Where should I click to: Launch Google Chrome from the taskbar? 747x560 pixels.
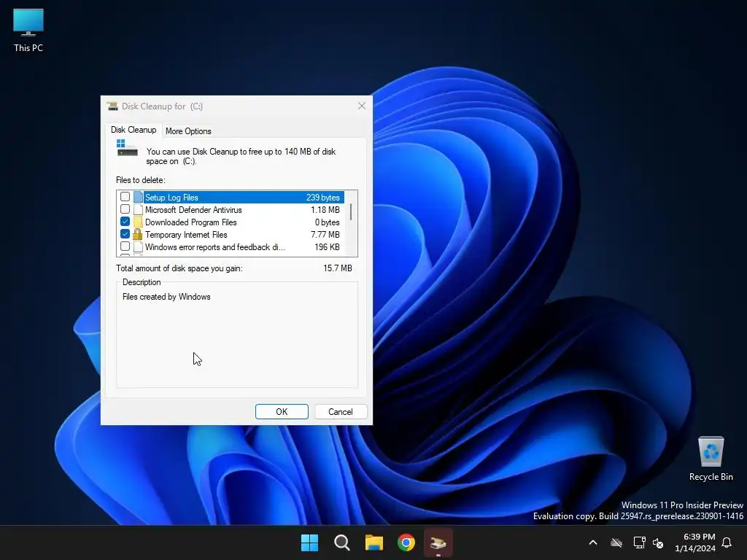406,542
